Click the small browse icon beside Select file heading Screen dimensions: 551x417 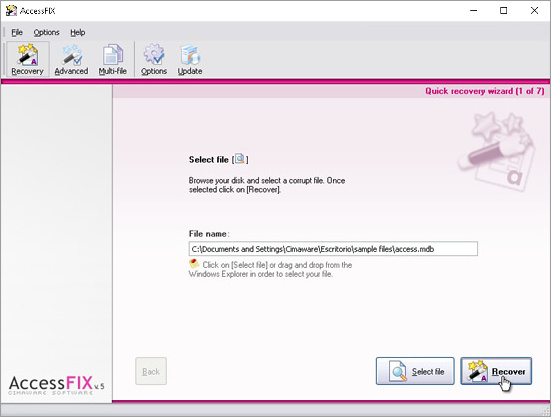[240, 159]
